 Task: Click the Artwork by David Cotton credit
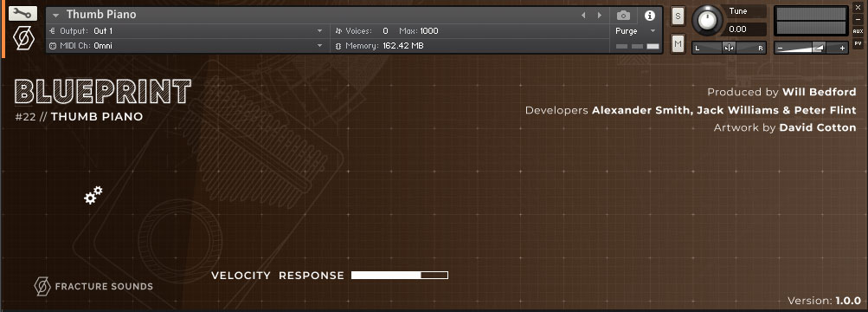coord(785,127)
